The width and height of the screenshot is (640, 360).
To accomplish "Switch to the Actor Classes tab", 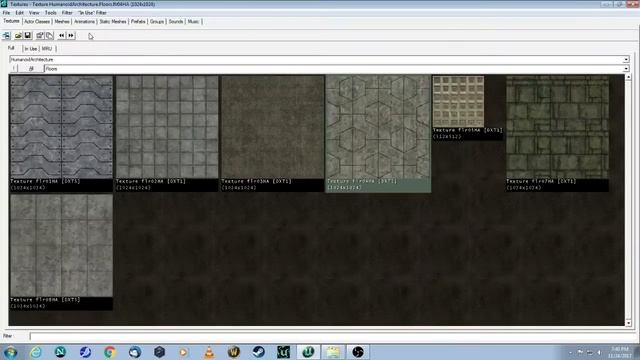I will coord(37,22).
